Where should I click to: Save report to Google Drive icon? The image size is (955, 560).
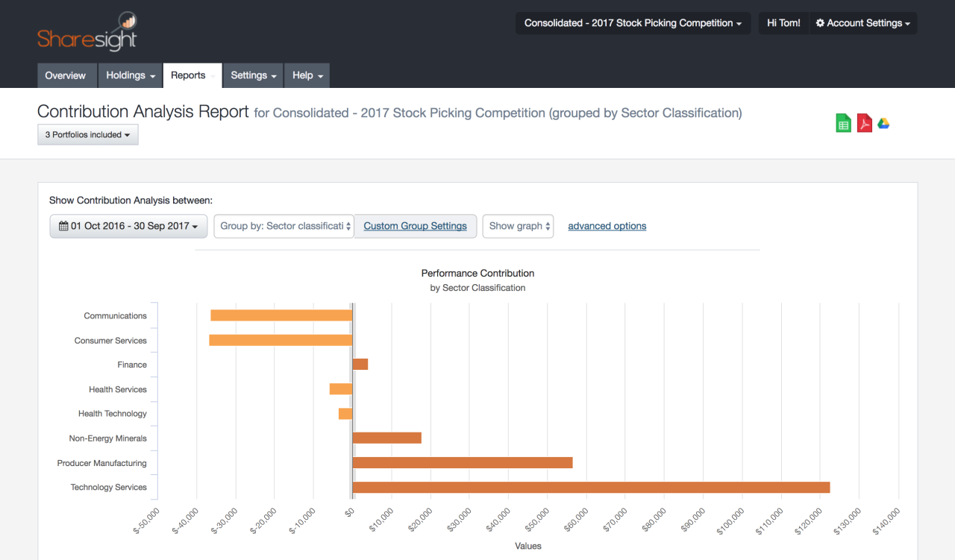(883, 124)
